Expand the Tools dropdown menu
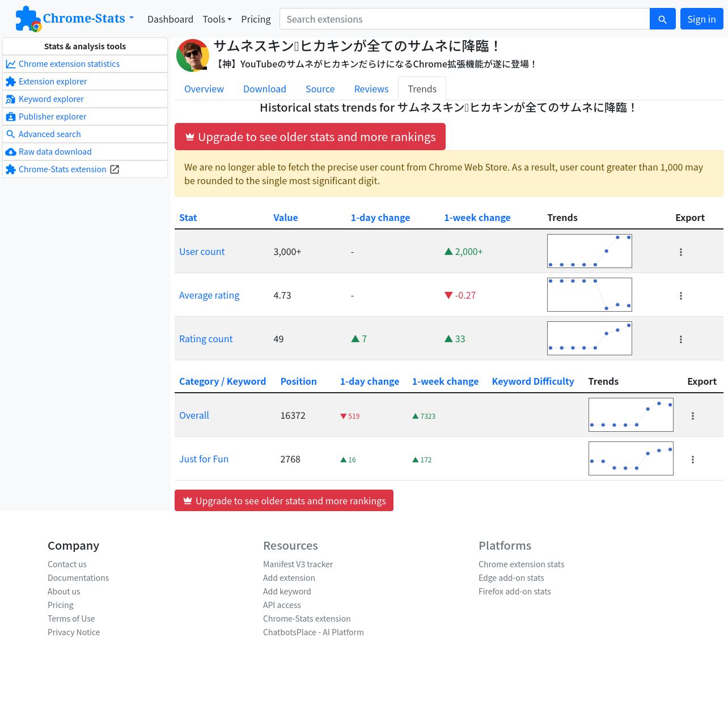Screen dimensions: 728x714 pos(217,19)
